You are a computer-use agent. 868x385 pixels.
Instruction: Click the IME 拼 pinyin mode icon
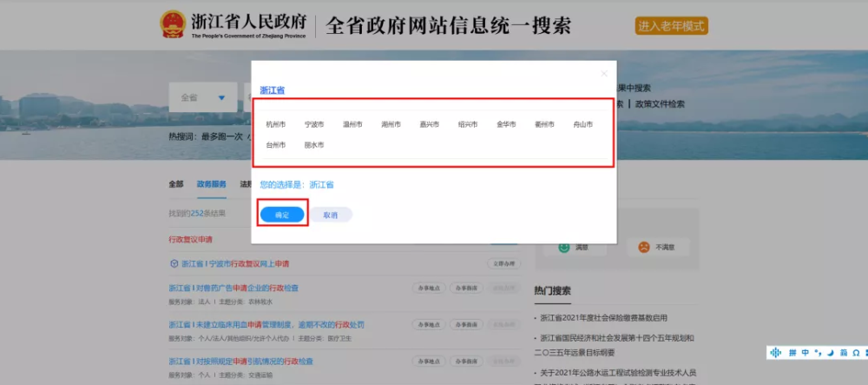click(792, 353)
